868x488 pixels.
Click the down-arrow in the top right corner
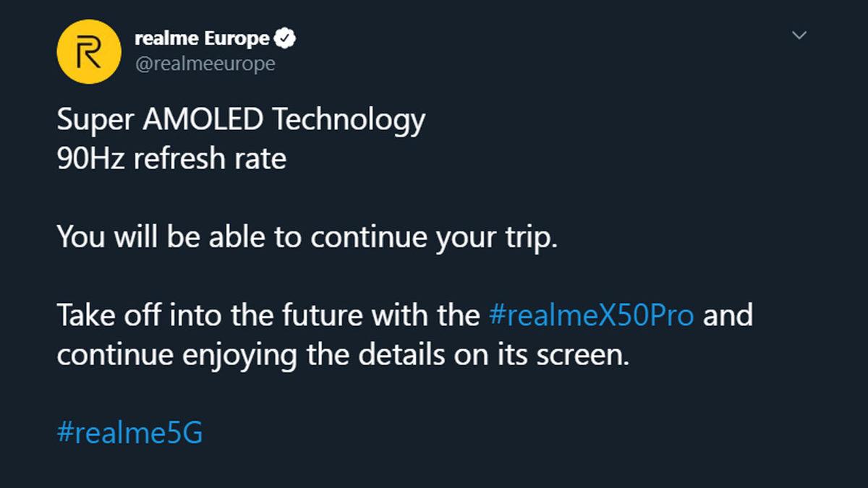tap(799, 34)
